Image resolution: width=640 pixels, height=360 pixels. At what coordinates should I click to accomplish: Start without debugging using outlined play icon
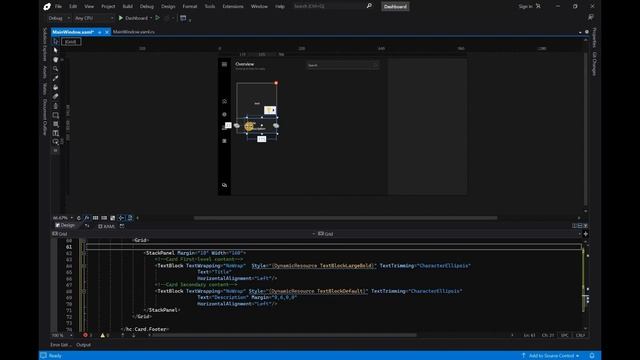tap(158, 18)
